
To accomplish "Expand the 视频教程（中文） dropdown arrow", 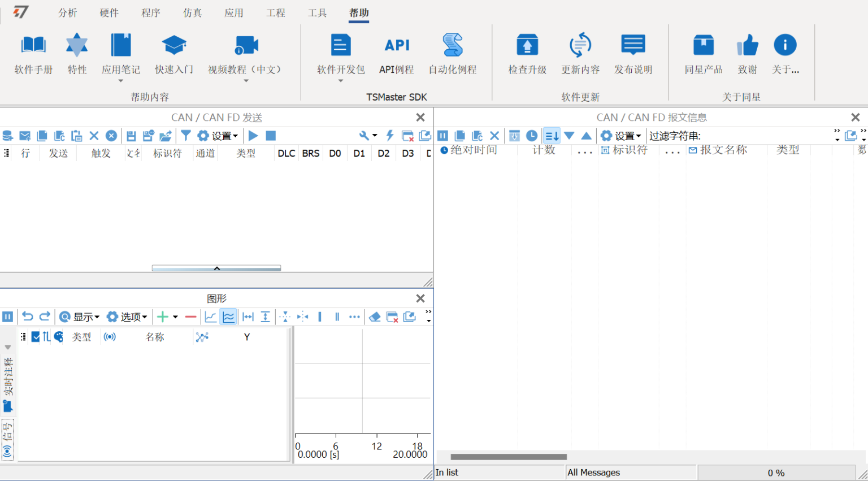I will (246, 81).
